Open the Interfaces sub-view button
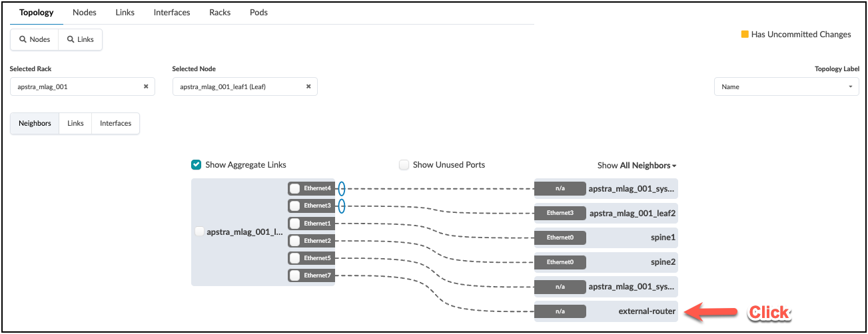 [116, 123]
